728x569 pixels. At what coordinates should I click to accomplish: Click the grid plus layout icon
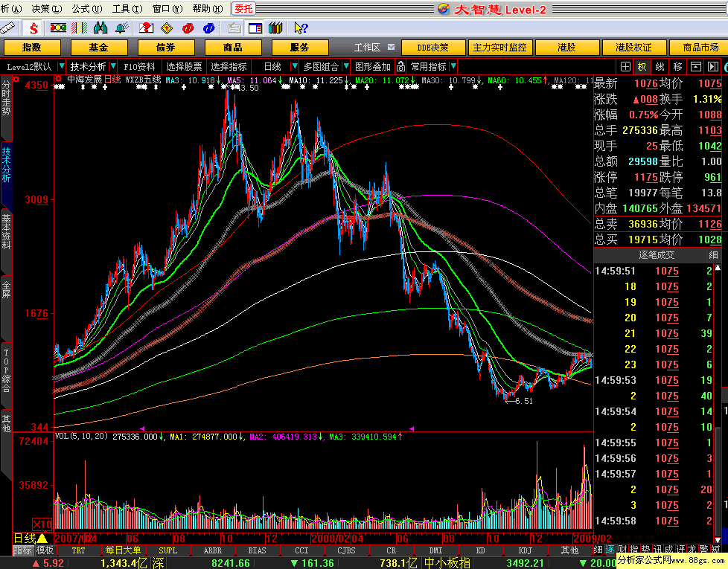click(625, 67)
